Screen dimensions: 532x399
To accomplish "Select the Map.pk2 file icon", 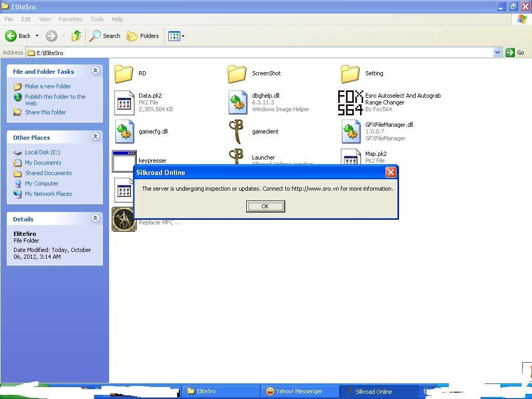I will coord(351,157).
